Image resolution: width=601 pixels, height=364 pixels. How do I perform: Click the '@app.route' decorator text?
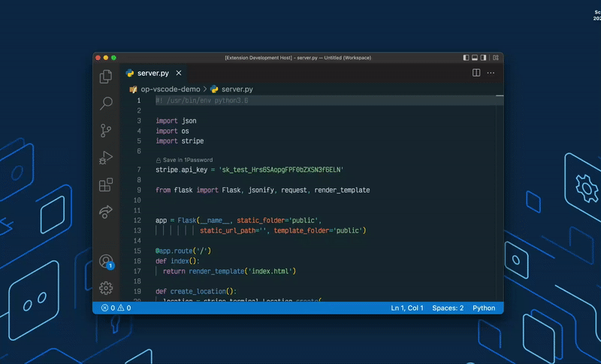tap(183, 251)
